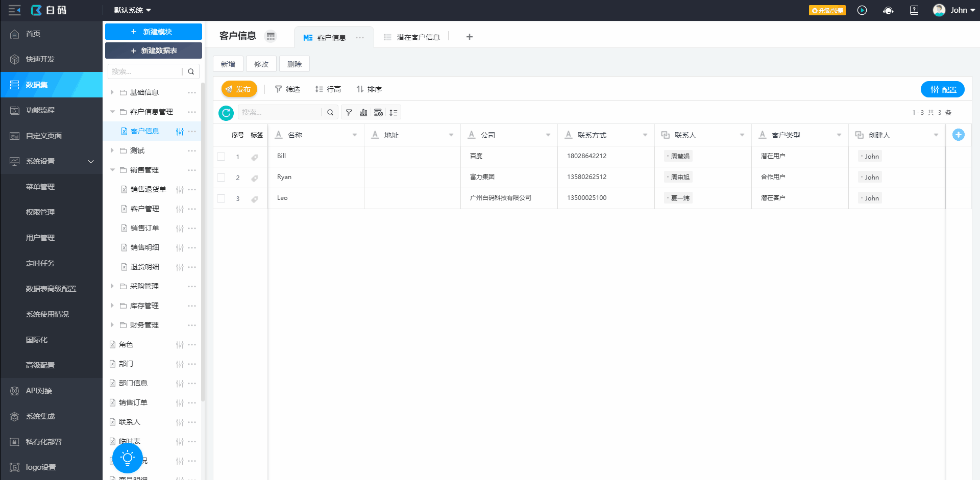The height and width of the screenshot is (480, 980).
Task: Tick the checkbox for row 3 Leo
Action: (x=221, y=198)
